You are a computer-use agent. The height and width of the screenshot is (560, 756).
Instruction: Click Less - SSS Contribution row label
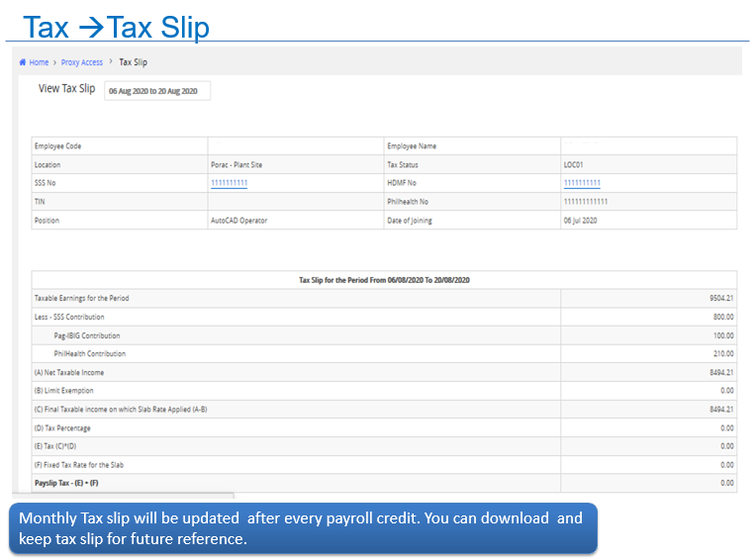pyautogui.click(x=69, y=317)
